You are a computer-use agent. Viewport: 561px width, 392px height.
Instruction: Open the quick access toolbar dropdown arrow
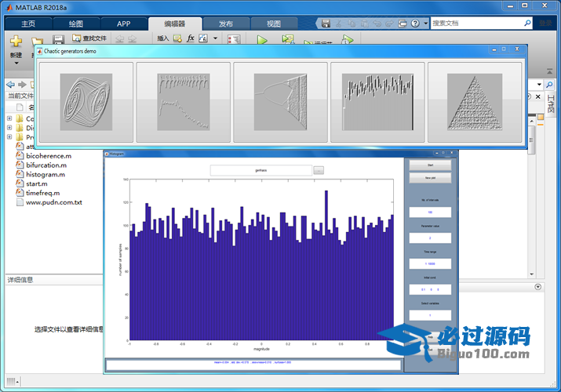426,24
